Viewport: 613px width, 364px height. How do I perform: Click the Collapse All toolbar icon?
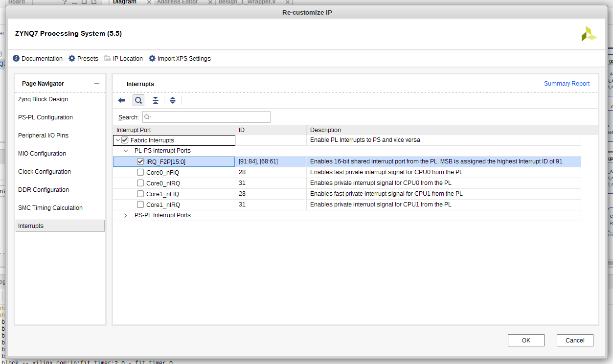[156, 100]
